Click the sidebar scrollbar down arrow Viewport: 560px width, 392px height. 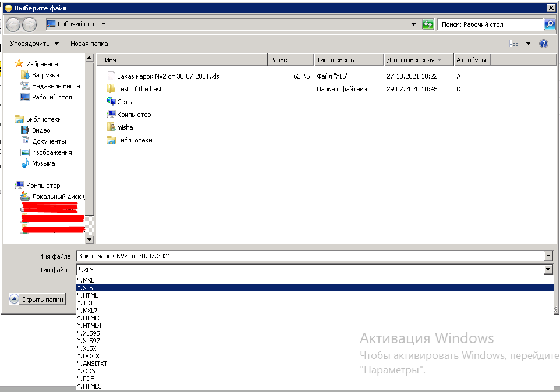[x=89, y=240]
